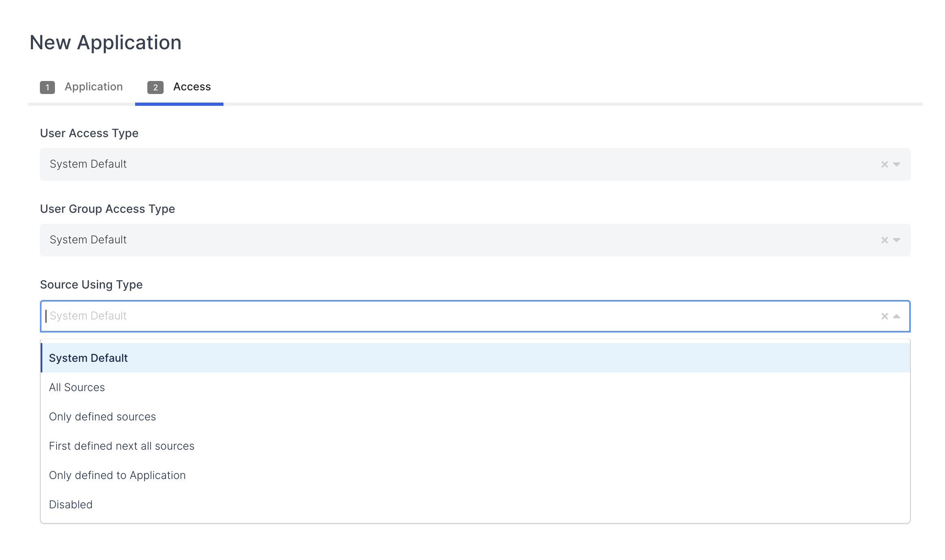
Task: Choose System Default option in list
Action: click(x=88, y=358)
